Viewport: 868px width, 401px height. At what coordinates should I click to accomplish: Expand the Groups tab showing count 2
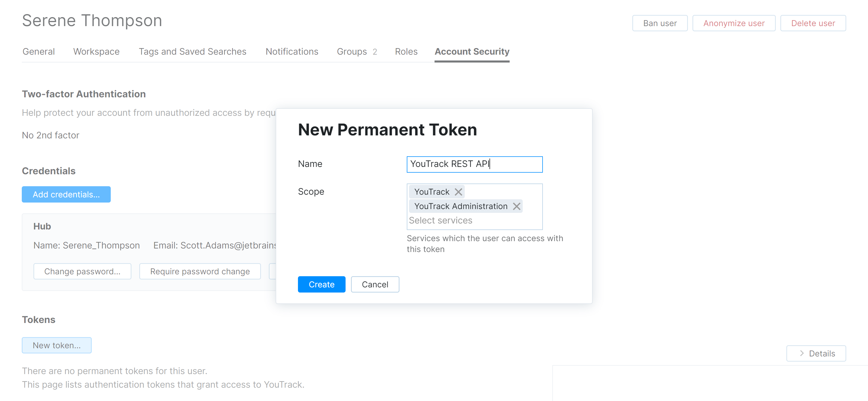click(352, 51)
